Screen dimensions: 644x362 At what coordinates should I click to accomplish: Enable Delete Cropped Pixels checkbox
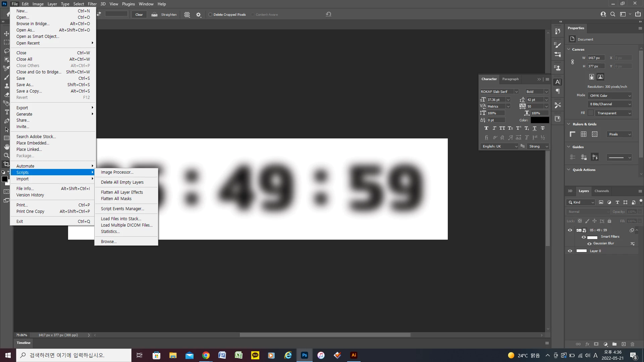210,15
